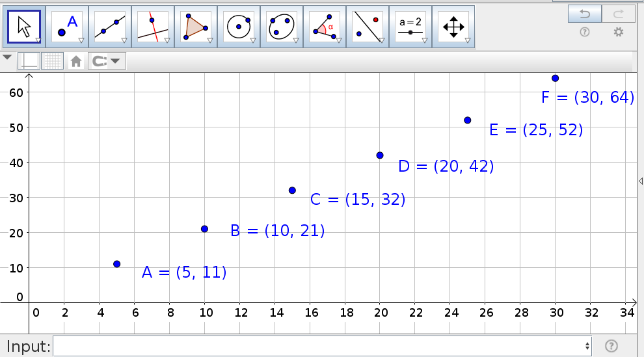Click the Input text field
The height and width of the screenshot is (357, 644).
click(319, 346)
